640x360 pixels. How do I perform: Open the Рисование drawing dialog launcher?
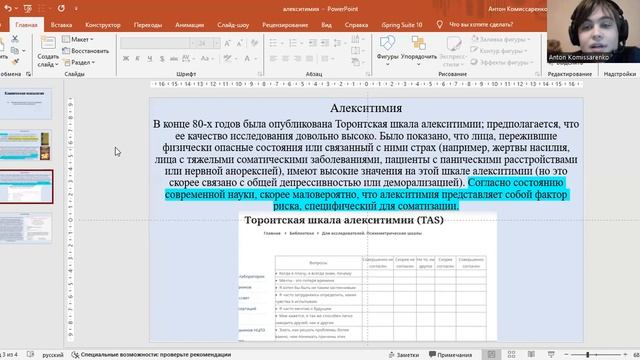538,74
